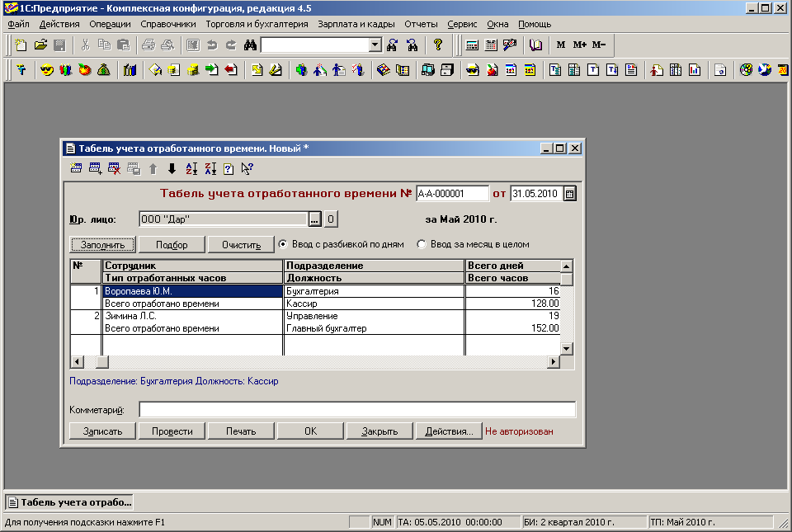The image size is (792, 532).
Task: Click the 128.00 hours cell
Action: [512, 304]
